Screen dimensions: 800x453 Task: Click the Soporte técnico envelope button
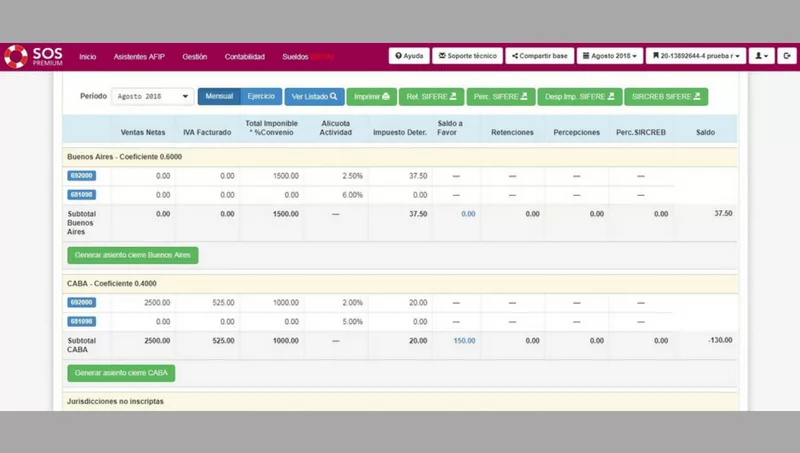point(467,56)
